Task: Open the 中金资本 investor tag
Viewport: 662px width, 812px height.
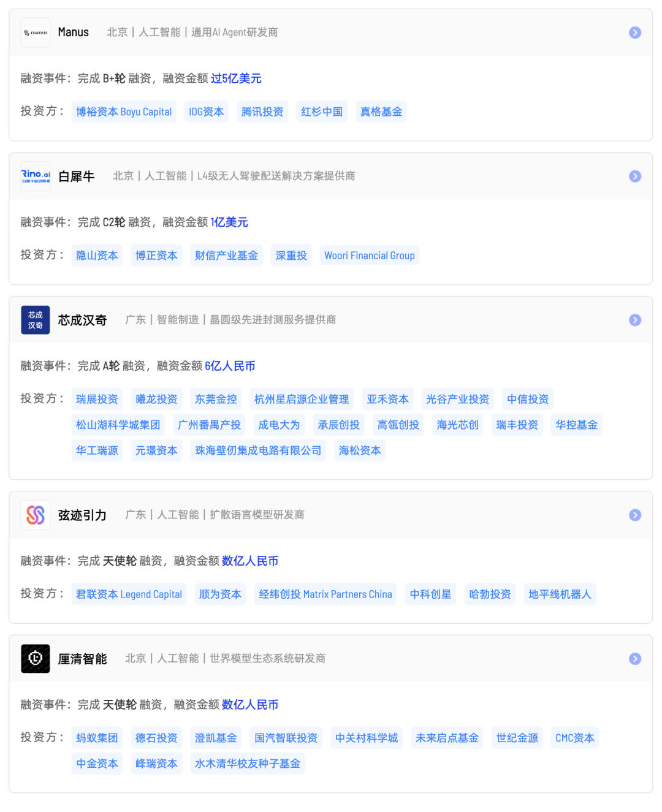Action: (x=97, y=764)
